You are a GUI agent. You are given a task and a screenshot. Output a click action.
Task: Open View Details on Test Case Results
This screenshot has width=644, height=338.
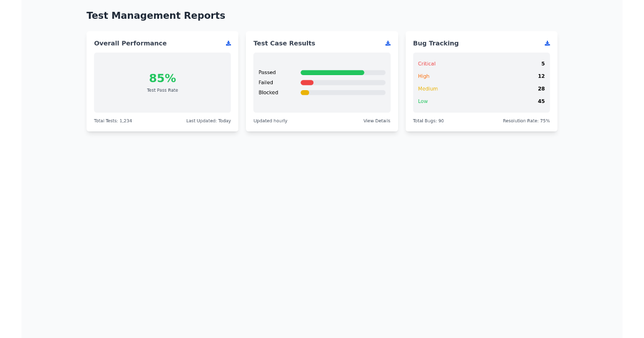377,121
